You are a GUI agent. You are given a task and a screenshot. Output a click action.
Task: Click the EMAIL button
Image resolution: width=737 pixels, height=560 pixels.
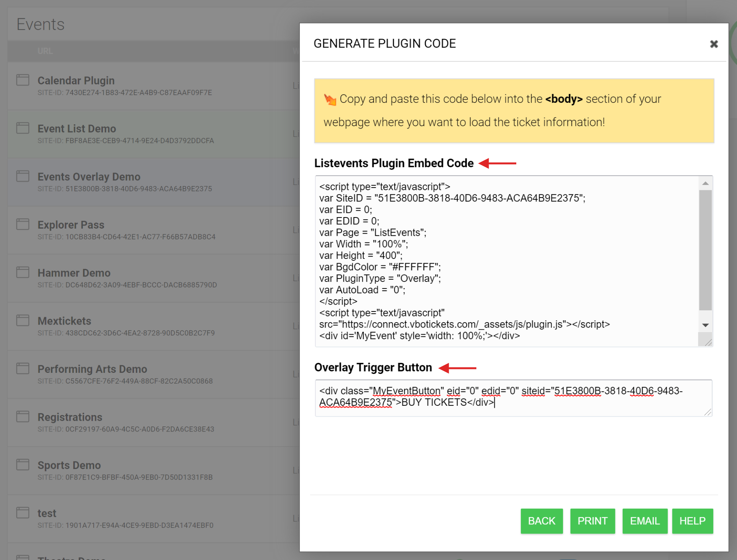645,521
